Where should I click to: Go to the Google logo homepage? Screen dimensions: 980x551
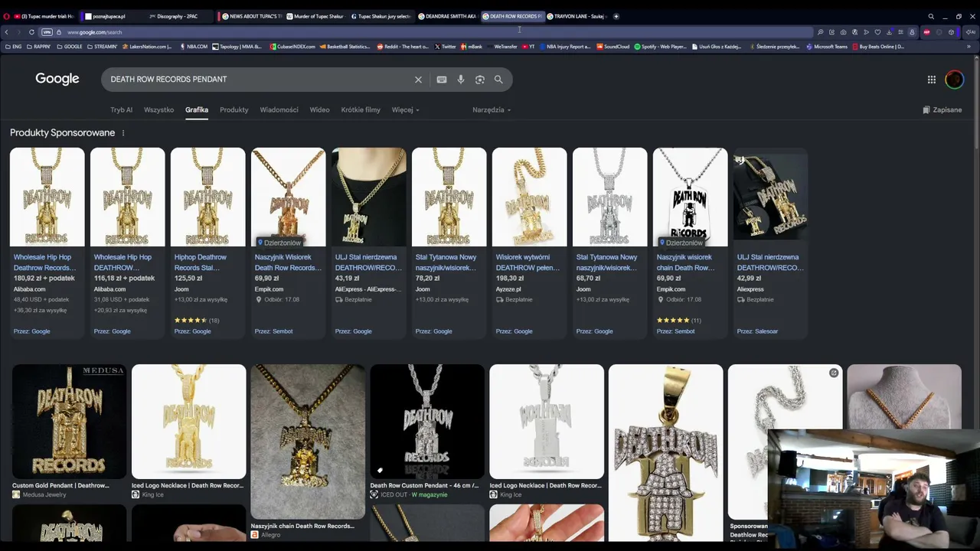(57, 79)
